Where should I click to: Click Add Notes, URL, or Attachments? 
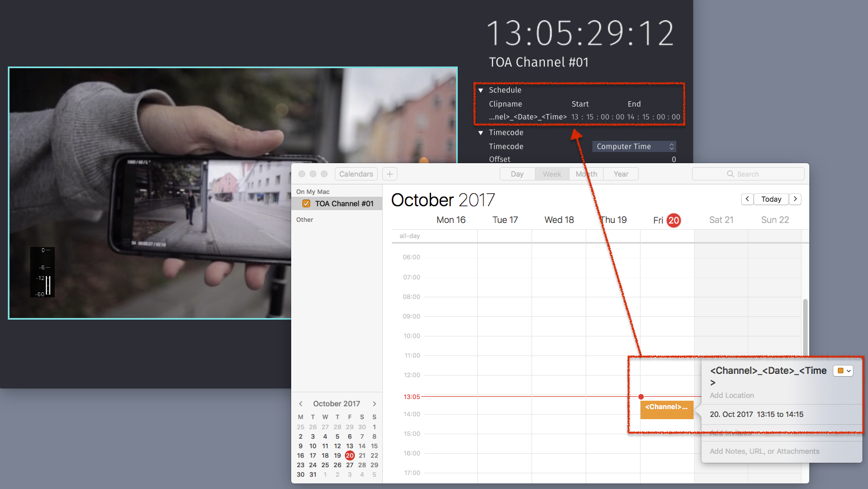point(765,451)
